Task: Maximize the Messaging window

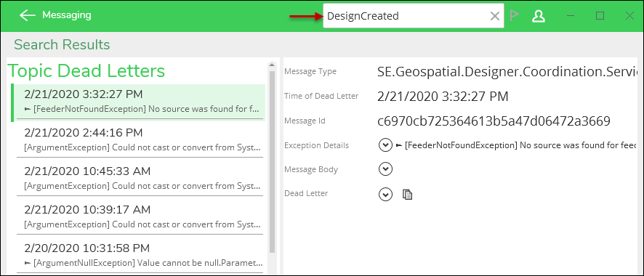Action: 600,16
